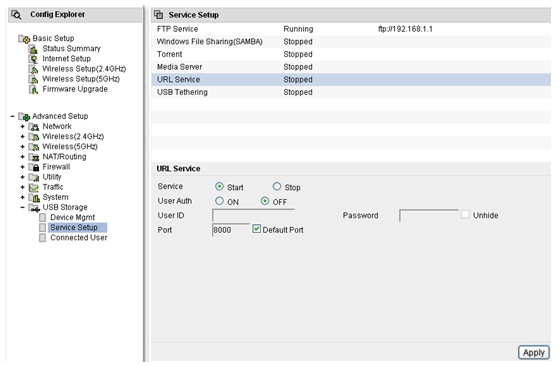The image size is (559, 365).
Task: Toggle the Unhide password checkbox
Action: pos(465,214)
